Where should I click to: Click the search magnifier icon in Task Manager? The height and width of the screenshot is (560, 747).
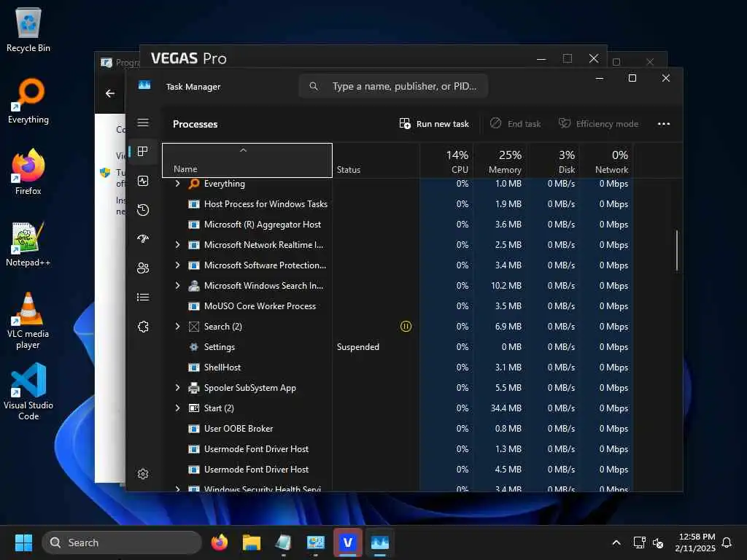(x=314, y=86)
